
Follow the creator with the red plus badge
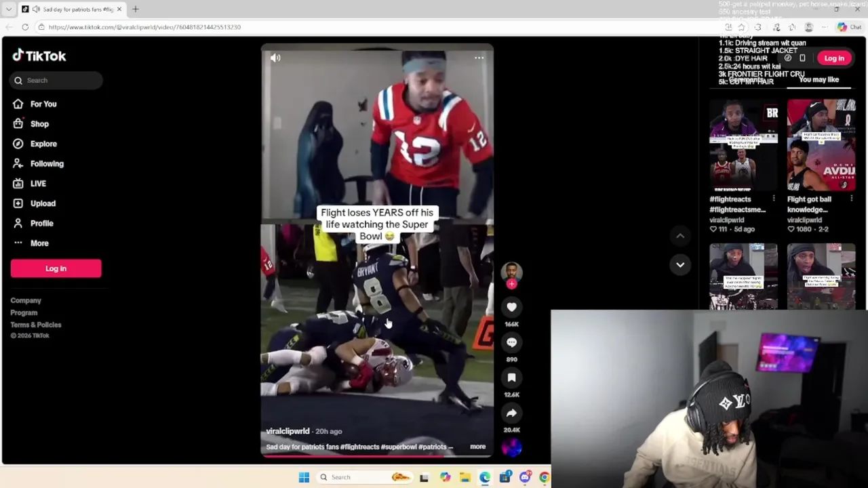[511, 285]
